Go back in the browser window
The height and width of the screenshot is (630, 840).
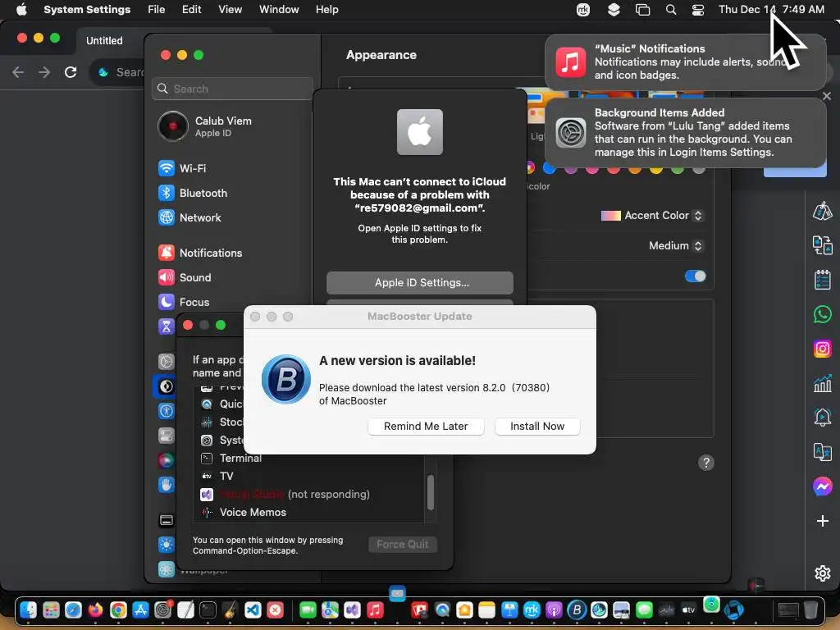18,72
